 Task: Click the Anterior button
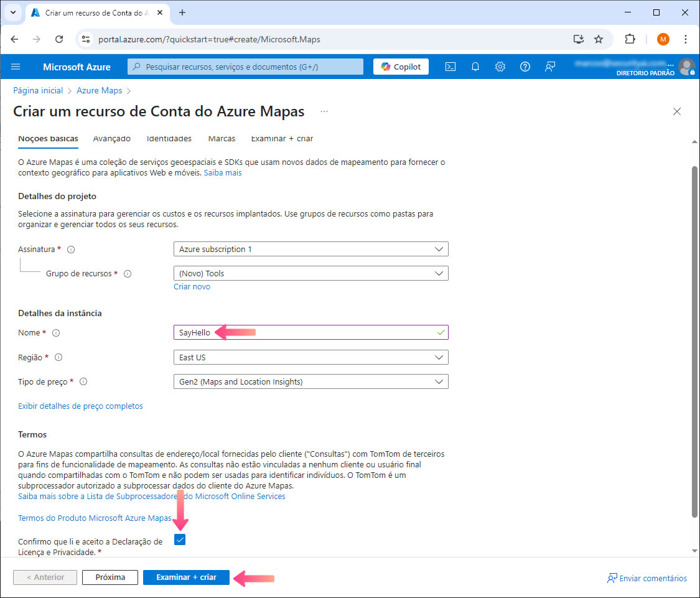point(45,577)
